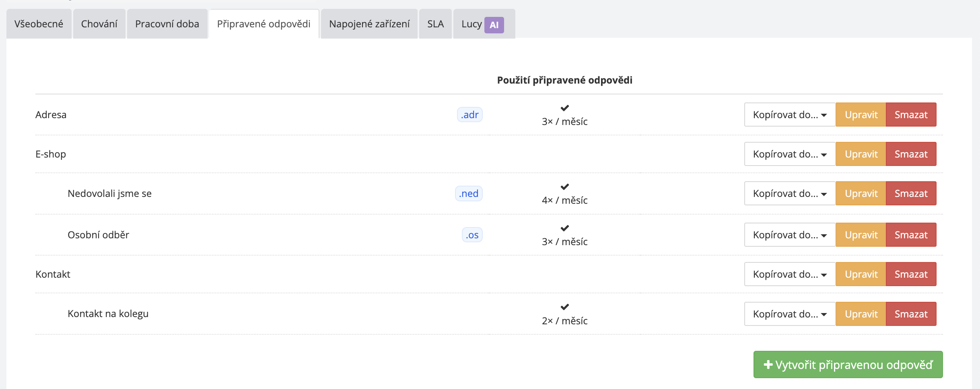Expand the Kopírovat do dropdown for E-shop
Viewport: 980px width, 389px height.
tap(789, 154)
